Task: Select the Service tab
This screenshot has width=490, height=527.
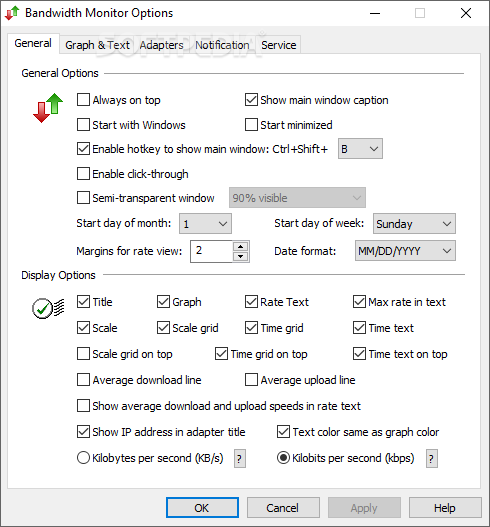Action: (279, 45)
